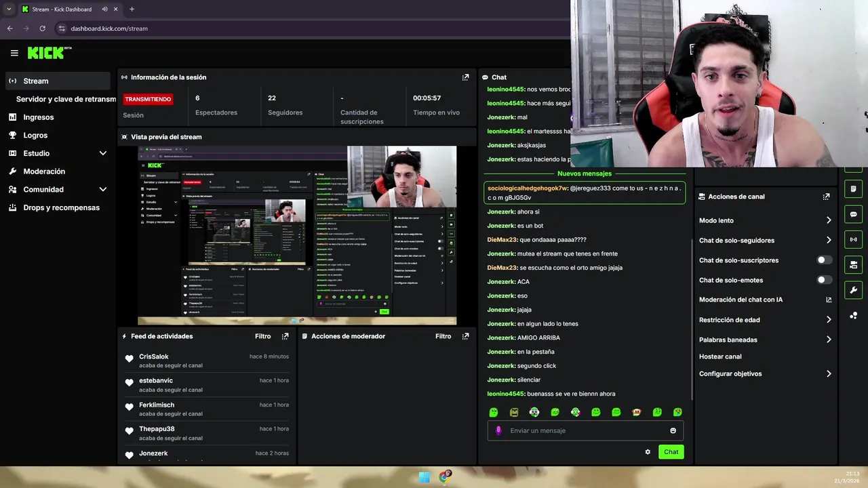Viewport: 868px width, 488px height.
Task: Expand Chat de solo-seguidores chevron
Action: (829, 240)
